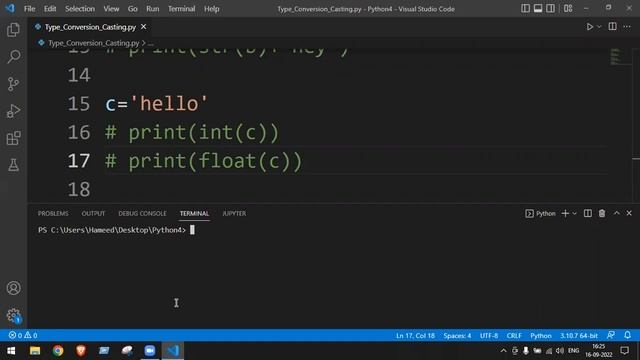This screenshot has width=640, height=360.
Task: Open Google Chrome from taskbar
Action: pos(58,351)
